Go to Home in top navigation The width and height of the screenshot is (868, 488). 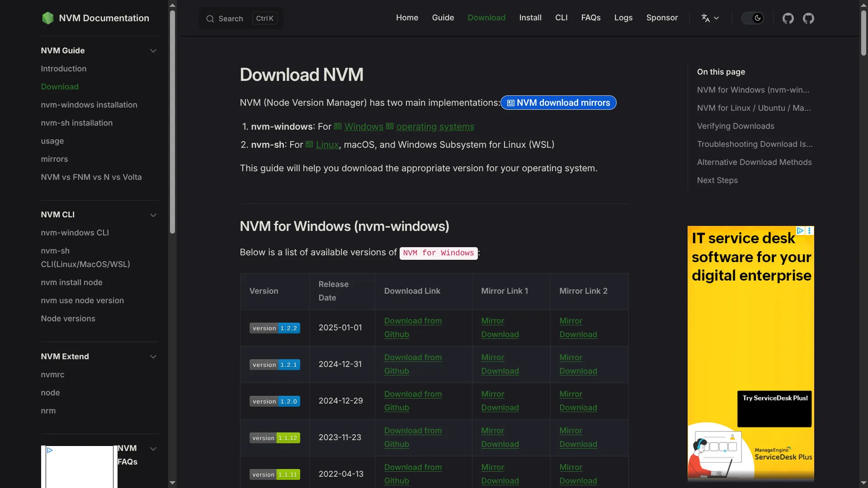(407, 18)
